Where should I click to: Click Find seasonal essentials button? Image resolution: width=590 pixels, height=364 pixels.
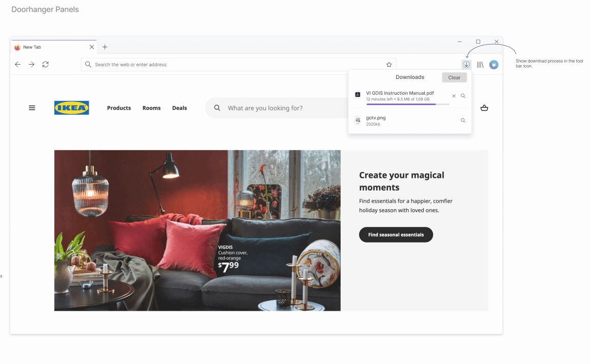point(396,235)
